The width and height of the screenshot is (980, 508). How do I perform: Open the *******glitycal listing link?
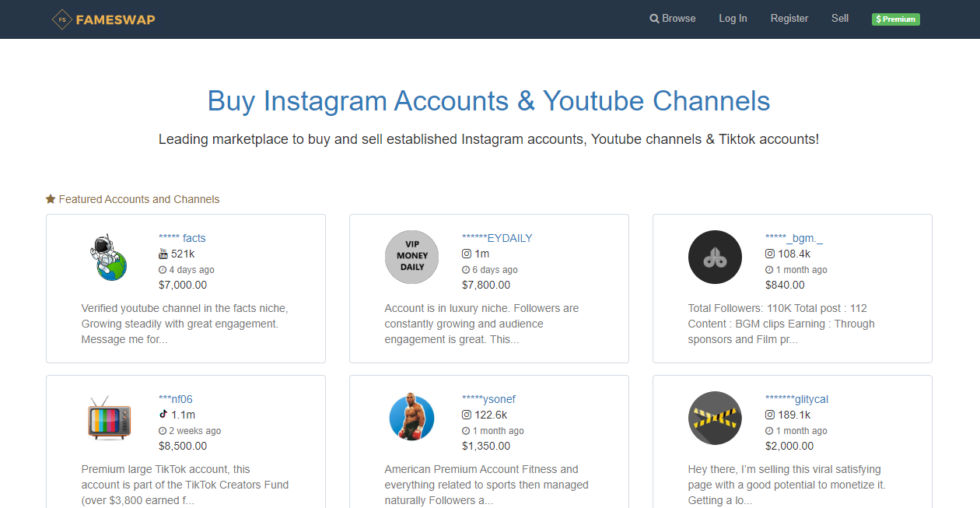tap(796, 399)
